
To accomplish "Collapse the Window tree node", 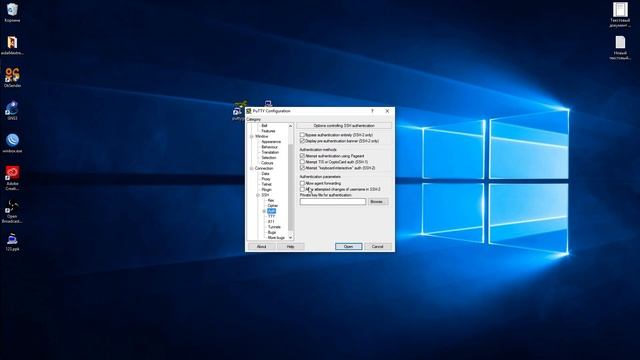I will tap(251, 136).
